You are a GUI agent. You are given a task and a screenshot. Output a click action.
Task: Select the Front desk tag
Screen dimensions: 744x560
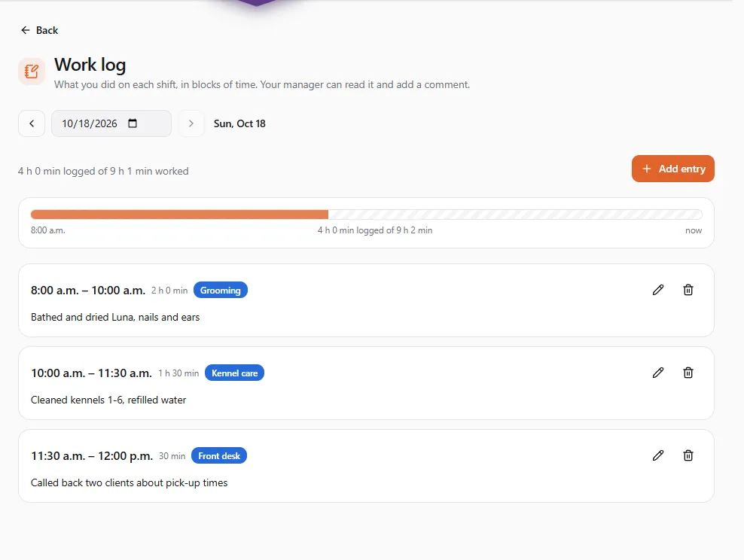pyautogui.click(x=219, y=455)
